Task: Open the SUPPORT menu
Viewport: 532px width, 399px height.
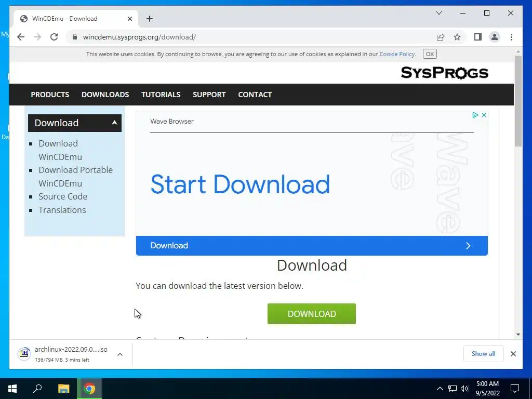Action: coord(209,95)
